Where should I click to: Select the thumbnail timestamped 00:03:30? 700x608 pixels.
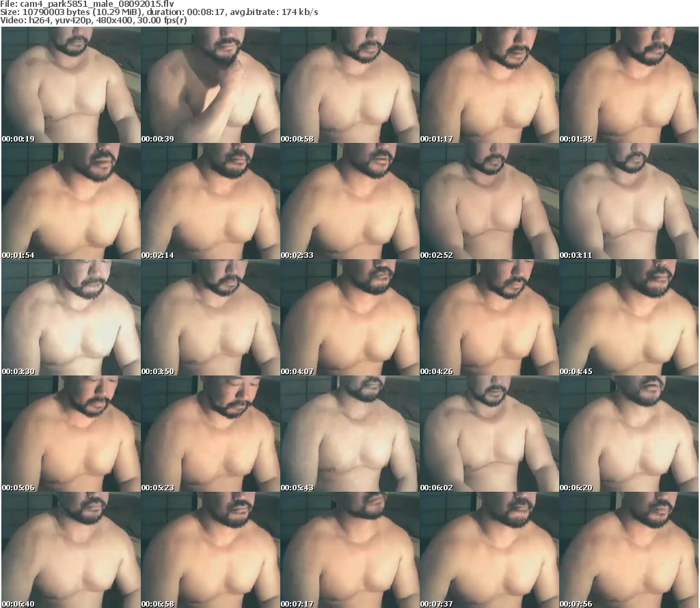tap(71, 317)
